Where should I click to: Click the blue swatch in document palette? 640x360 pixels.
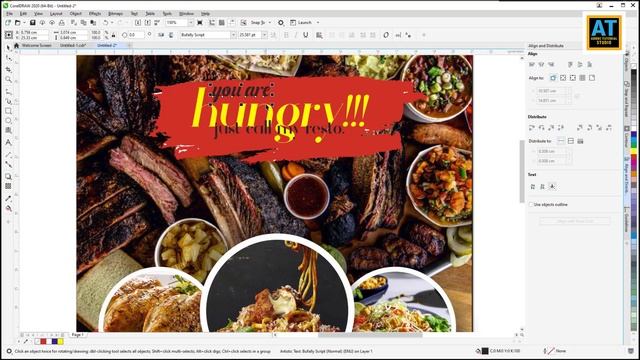tap(55, 341)
